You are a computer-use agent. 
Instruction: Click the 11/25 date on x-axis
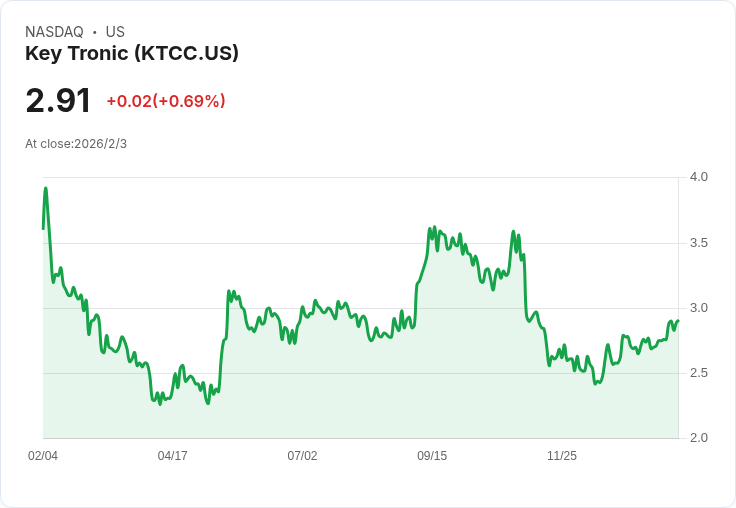point(562,456)
